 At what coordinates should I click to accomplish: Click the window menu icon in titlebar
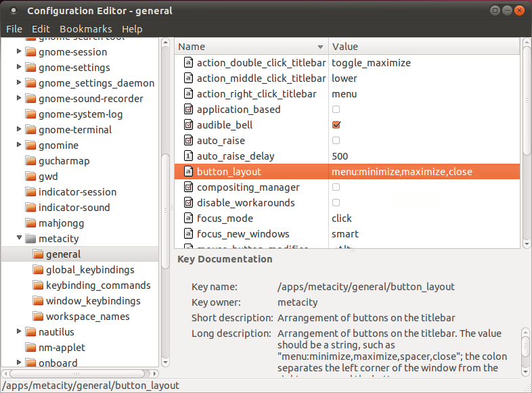tap(14, 11)
